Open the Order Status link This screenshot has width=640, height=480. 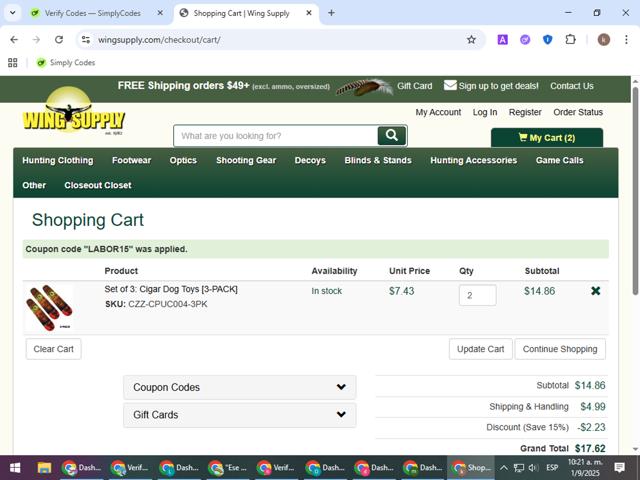(x=578, y=112)
